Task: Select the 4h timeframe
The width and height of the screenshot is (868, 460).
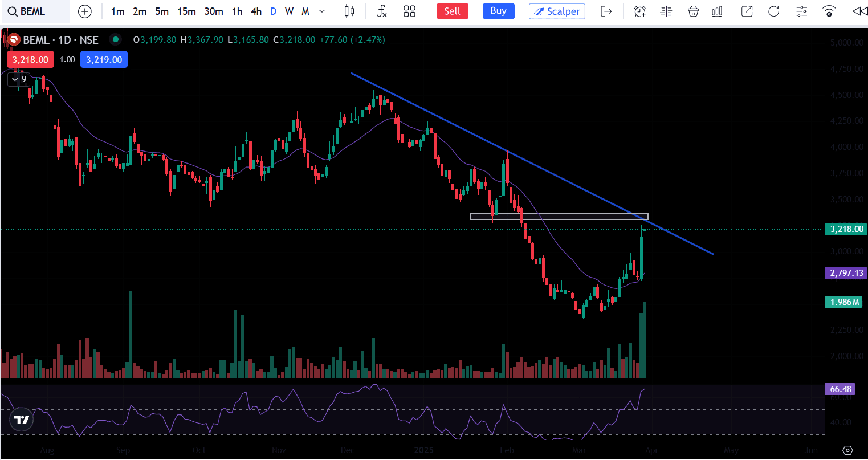Action: [256, 11]
